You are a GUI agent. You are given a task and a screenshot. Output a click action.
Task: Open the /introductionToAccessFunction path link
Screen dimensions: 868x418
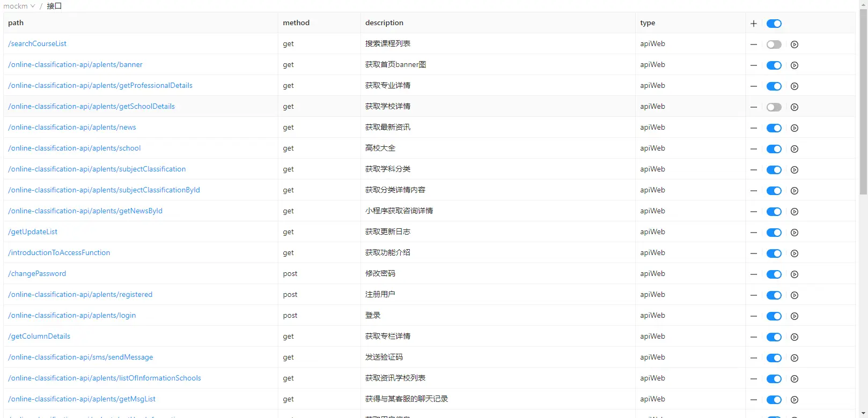[59, 253]
